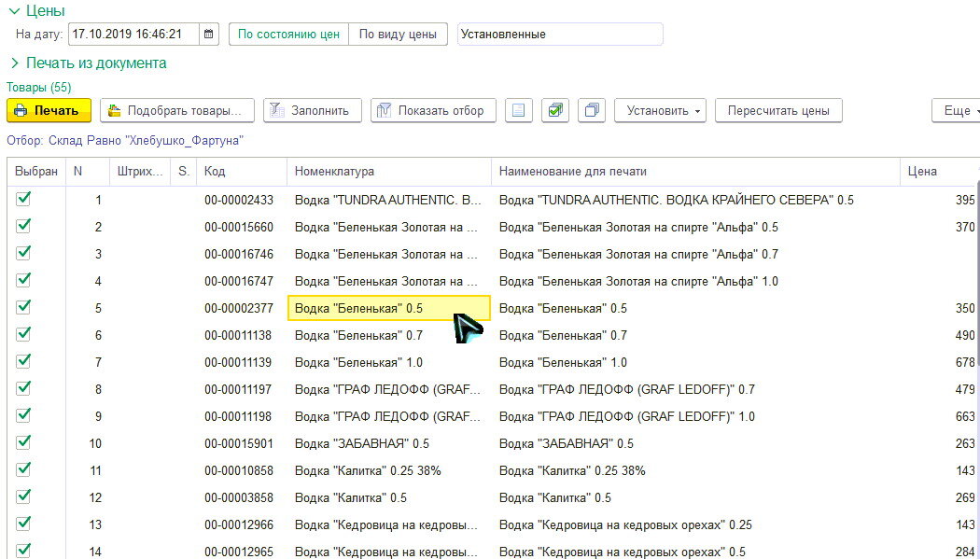Expand the Печать из документа section
This screenshot has height=559, width=980.
pos(14,63)
